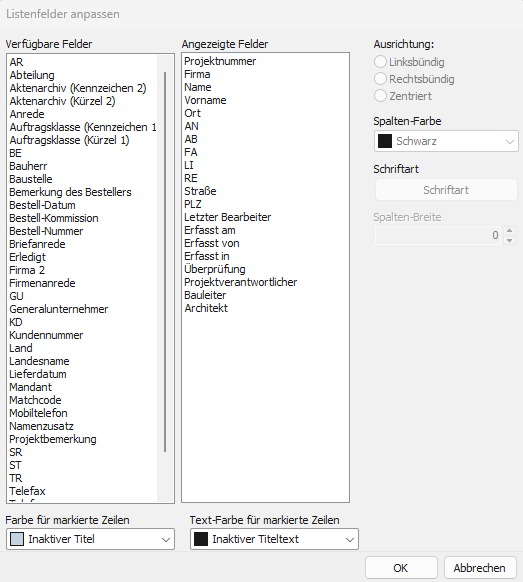Click the black Inaktiver Titeltext color swatch
The height and width of the screenshot is (582, 523).
[x=201, y=539]
